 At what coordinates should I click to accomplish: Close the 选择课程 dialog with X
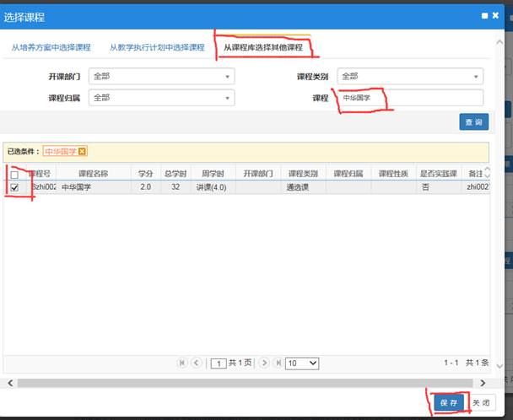pos(494,16)
